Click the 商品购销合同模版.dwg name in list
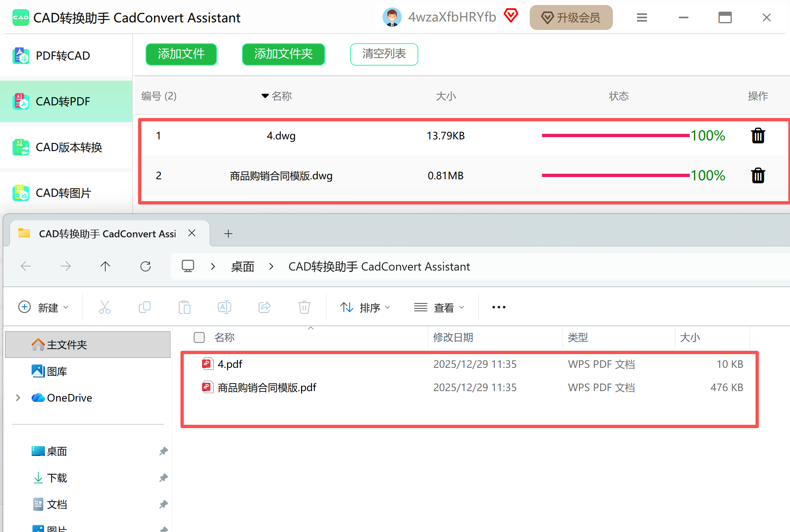This screenshot has width=790, height=532. [281, 176]
